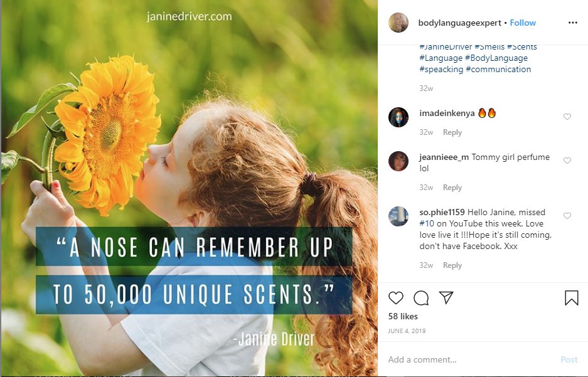Open the three-dot more options menu
588x377 pixels.
pyautogui.click(x=572, y=23)
